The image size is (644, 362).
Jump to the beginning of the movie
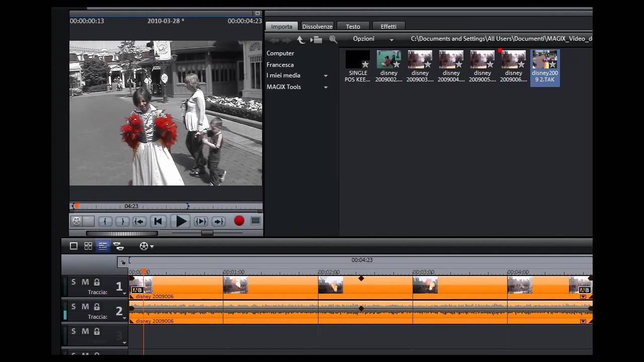(x=158, y=221)
